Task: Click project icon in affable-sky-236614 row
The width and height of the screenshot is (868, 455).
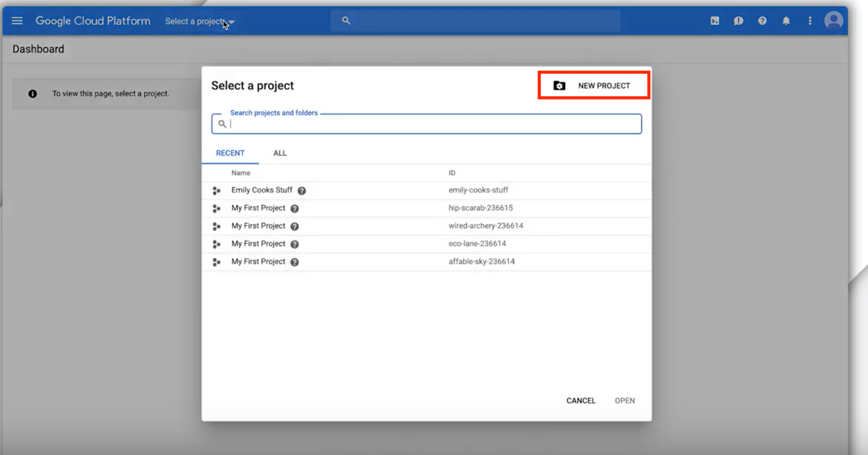Action: (x=216, y=262)
